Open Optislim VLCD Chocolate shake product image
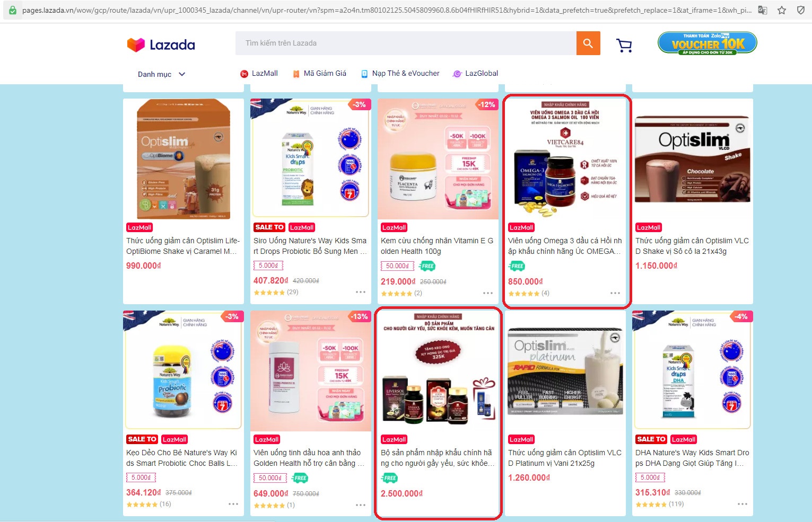 [x=693, y=159]
